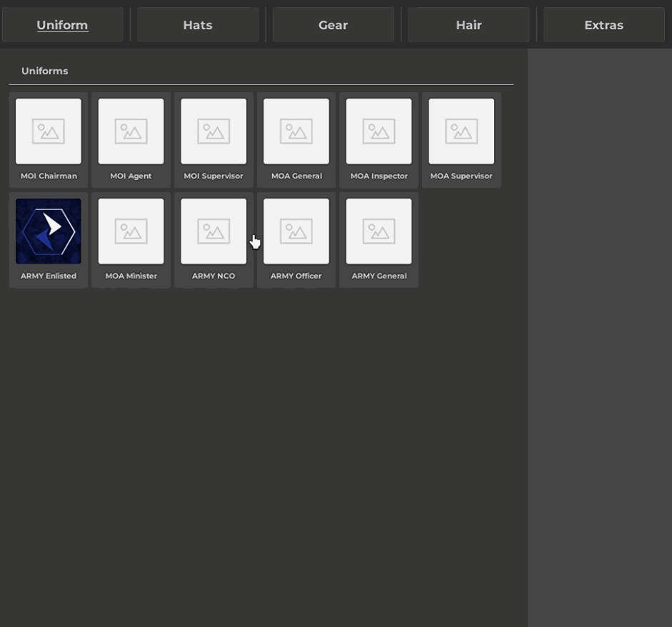Screen dimensions: 672x627
Task: Switch to the Hats tab
Action: [x=198, y=25]
